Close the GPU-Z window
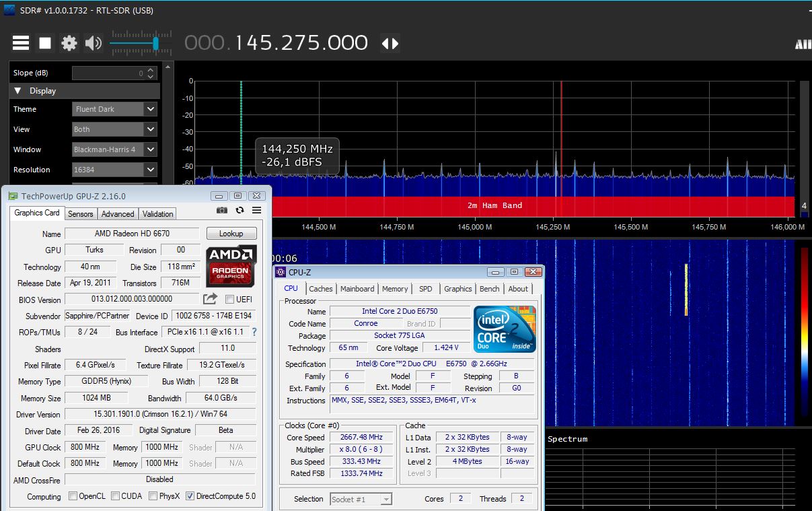 (x=256, y=196)
